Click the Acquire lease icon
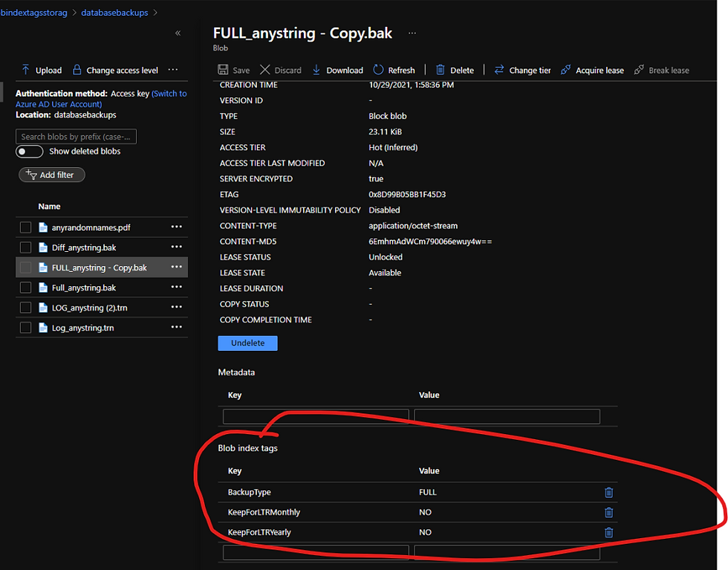 point(565,70)
